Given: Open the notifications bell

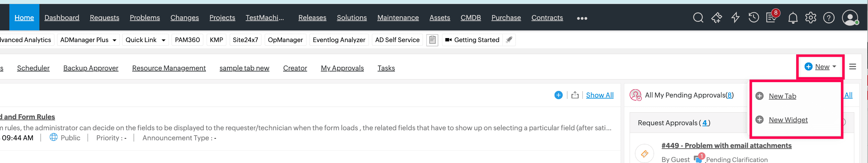Looking at the screenshot, I should (793, 18).
